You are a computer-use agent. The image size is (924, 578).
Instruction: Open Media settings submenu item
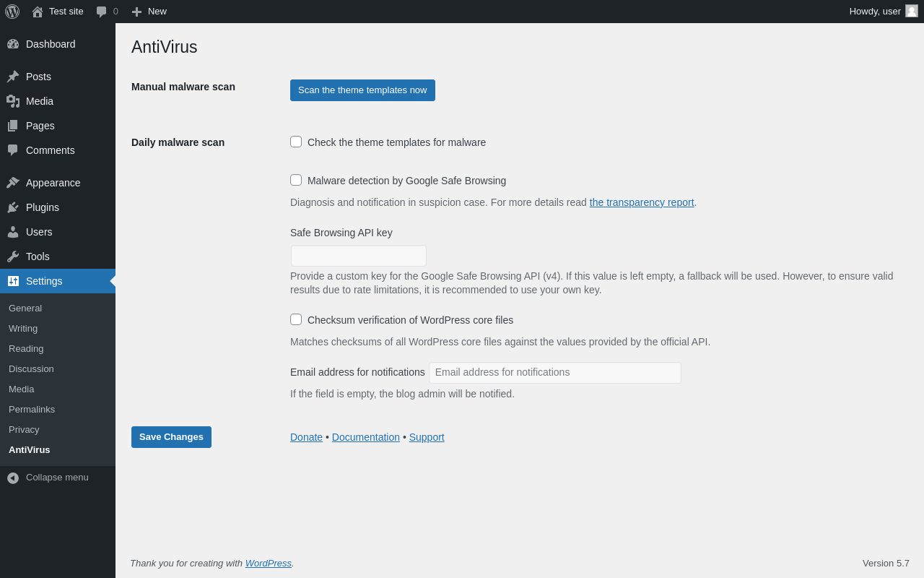[x=22, y=389]
